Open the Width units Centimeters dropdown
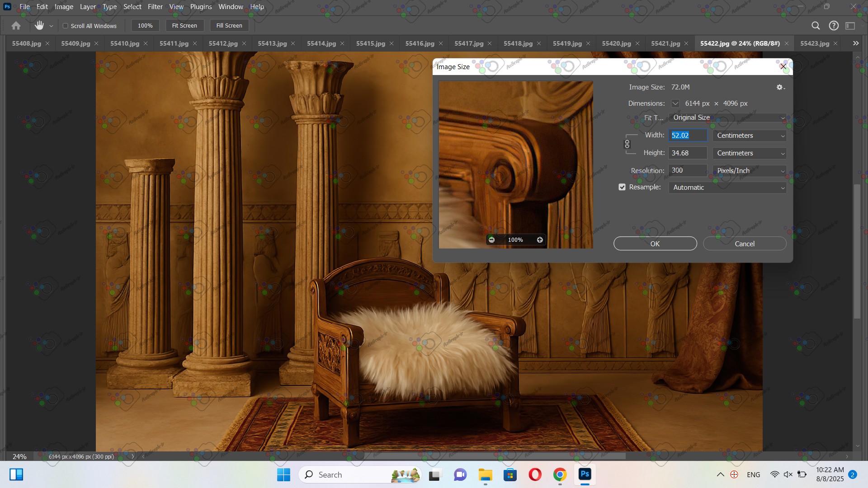This screenshot has width=868, height=488. 750,136
